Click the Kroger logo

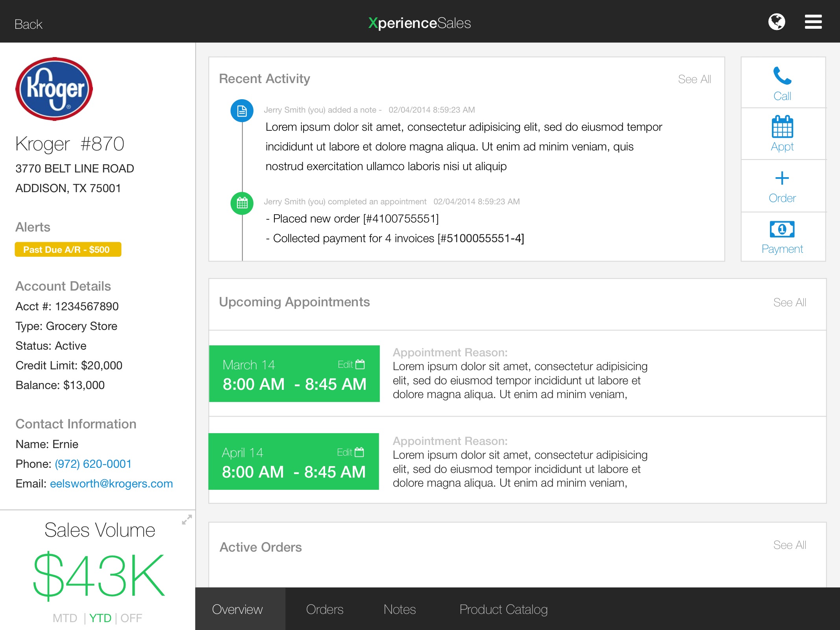coord(54,89)
